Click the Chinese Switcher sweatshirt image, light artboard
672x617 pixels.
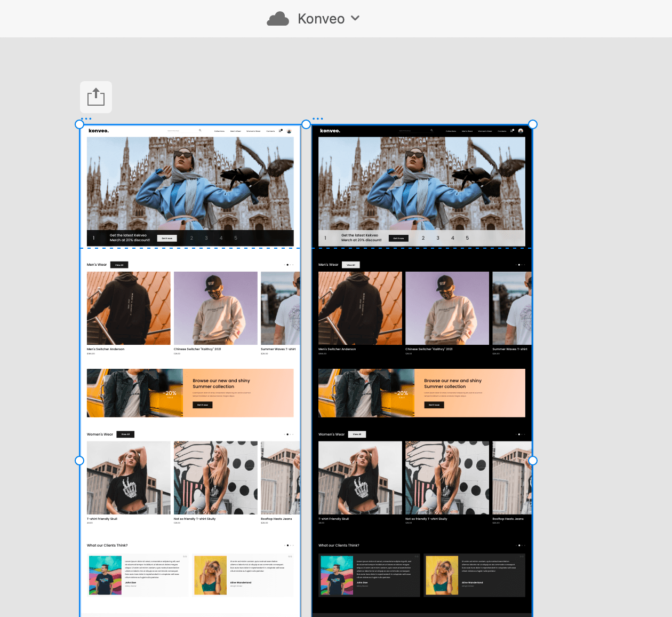click(x=215, y=308)
